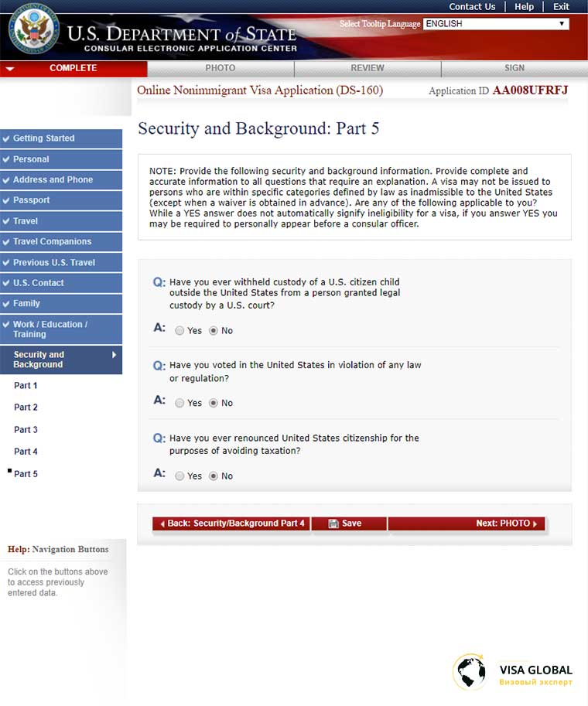The height and width of the screenshot is (706, 588).
Task: Open the Help link in header
Action: coord(524,7)
